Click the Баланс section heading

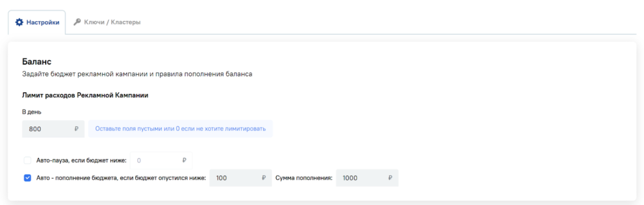[x=36, y=62]
